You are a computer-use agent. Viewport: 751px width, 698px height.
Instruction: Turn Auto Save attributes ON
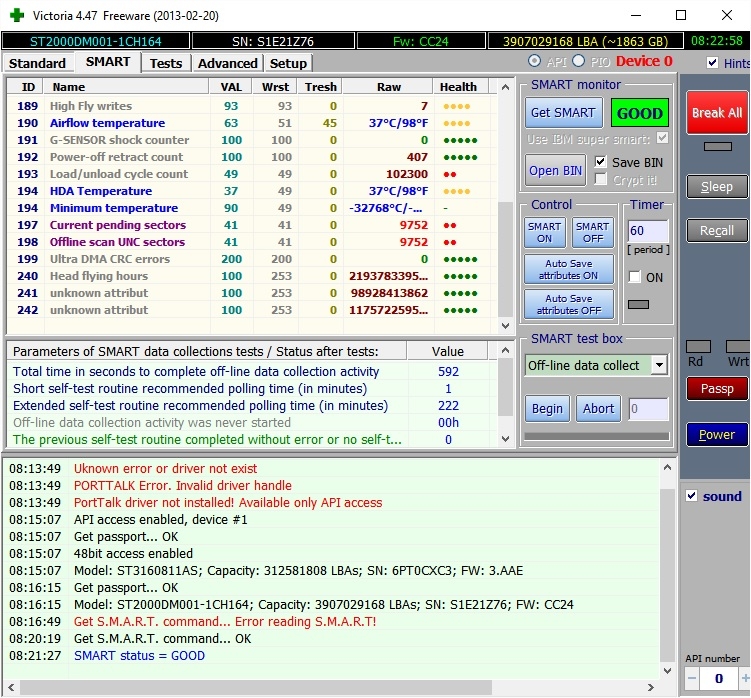point(569,270)
